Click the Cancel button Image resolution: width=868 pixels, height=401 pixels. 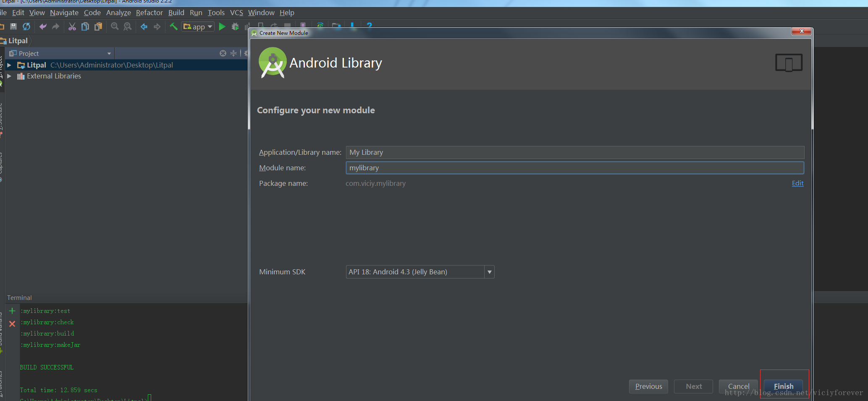coord(738,386)
